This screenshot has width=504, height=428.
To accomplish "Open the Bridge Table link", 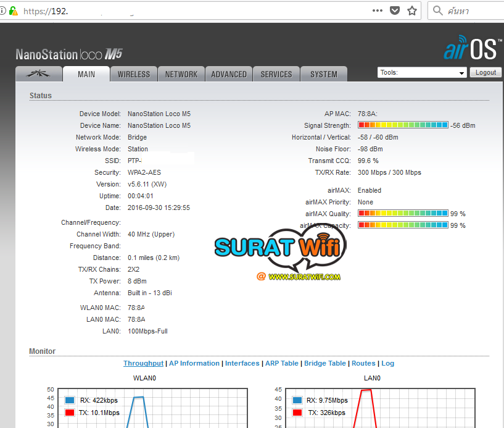I will pos(325,363).
